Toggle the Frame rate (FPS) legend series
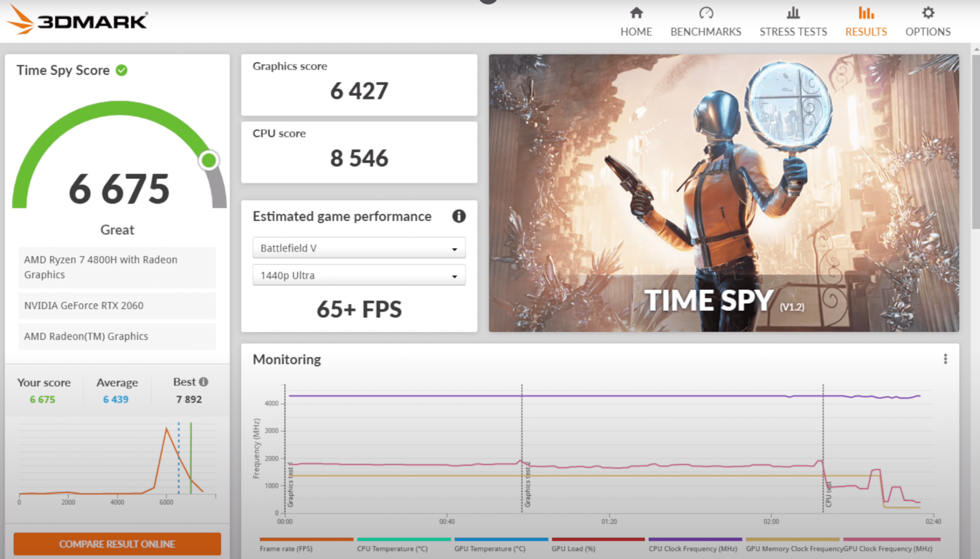Viewport: 980px width, 559px height. tap(286, 548)
